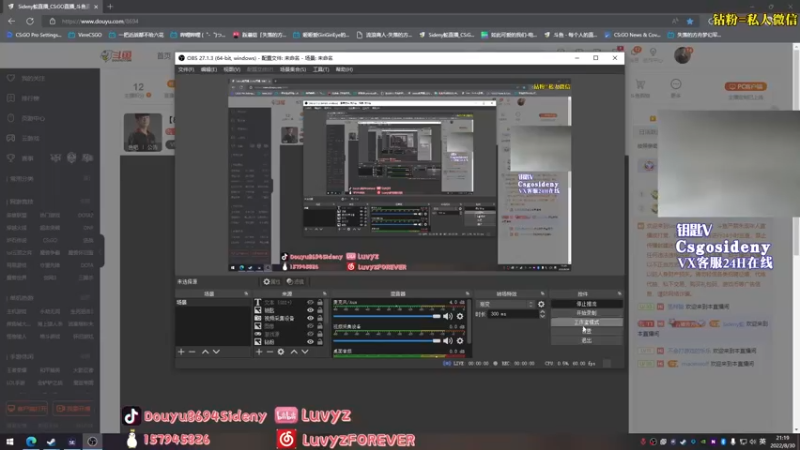Open the user avatar in the Douyu header

[x=682, y=55]
